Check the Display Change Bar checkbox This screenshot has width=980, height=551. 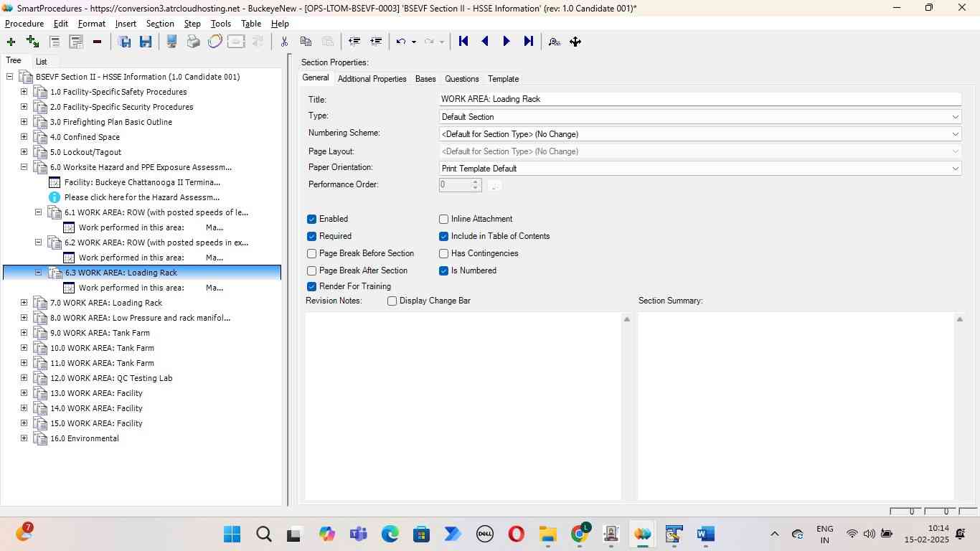pos(392,301)
